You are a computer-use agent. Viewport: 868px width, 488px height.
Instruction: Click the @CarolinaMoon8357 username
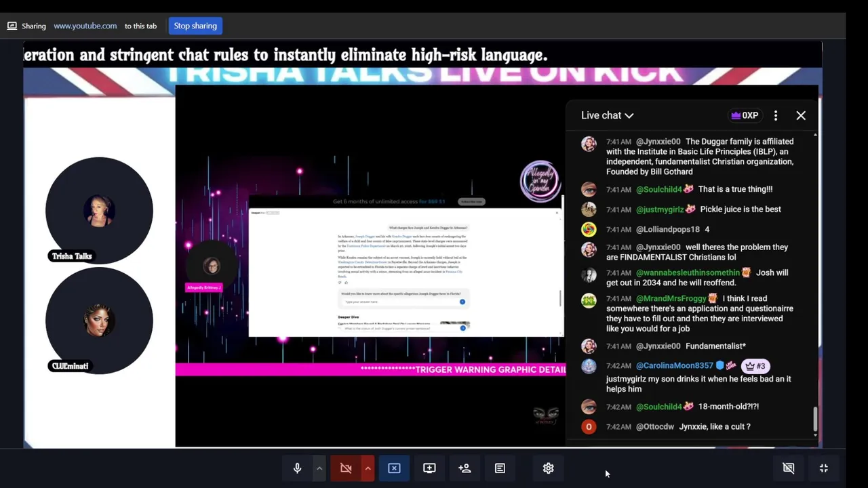point(675,366)
